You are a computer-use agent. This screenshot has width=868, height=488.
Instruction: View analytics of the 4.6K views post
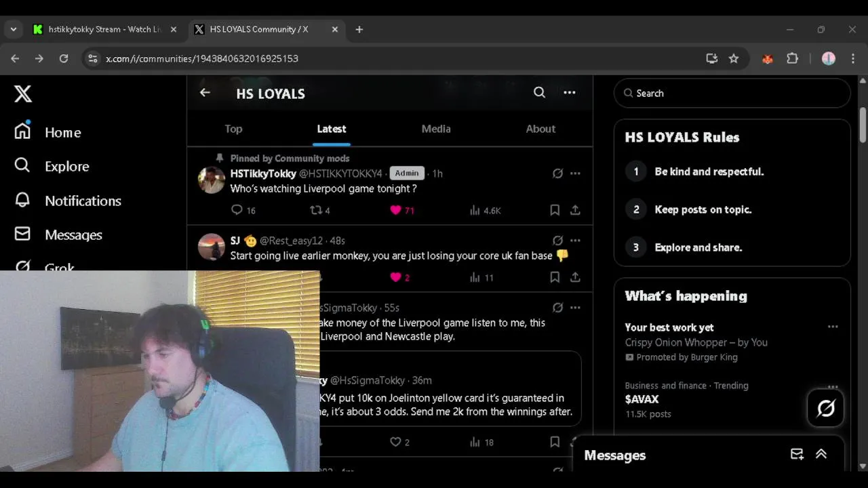point(485,210)
